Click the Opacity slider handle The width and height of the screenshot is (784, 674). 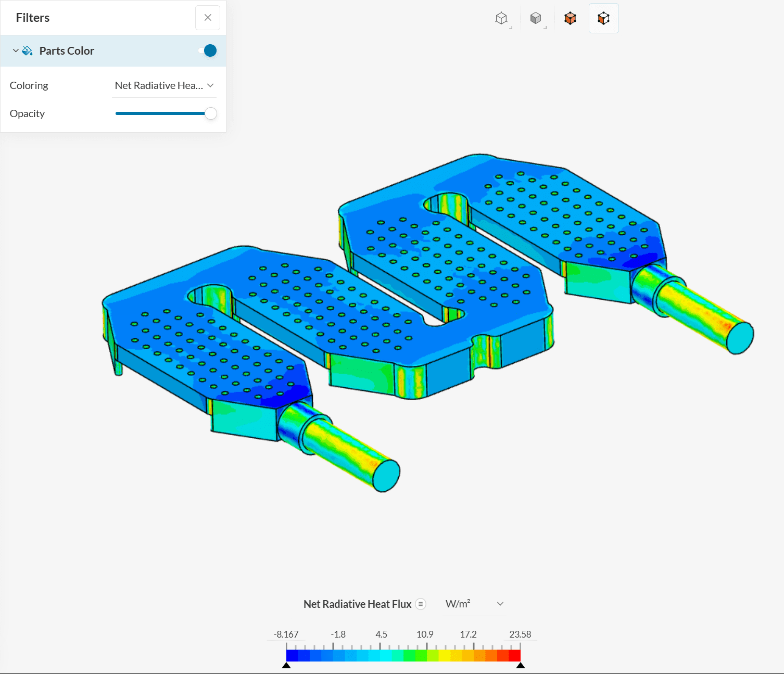point(211,113)
